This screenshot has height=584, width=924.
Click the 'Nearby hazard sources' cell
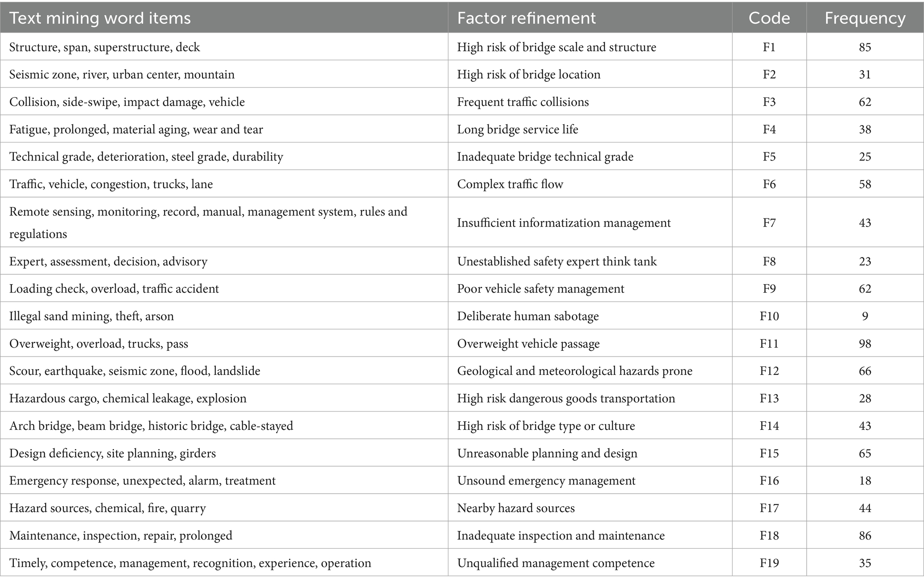tap(515, 508)
